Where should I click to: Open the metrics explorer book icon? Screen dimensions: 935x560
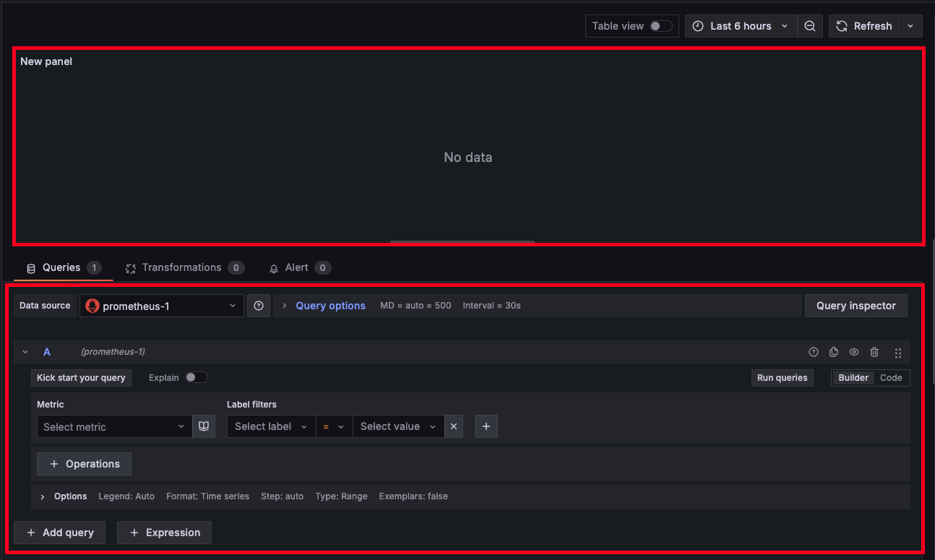coord(204,426)
